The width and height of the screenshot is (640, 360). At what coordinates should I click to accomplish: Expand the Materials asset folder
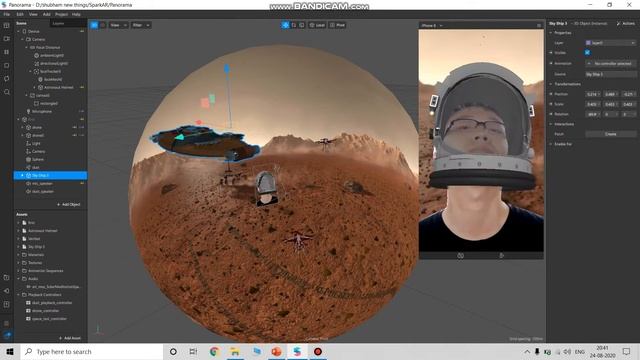coord(18,255)
